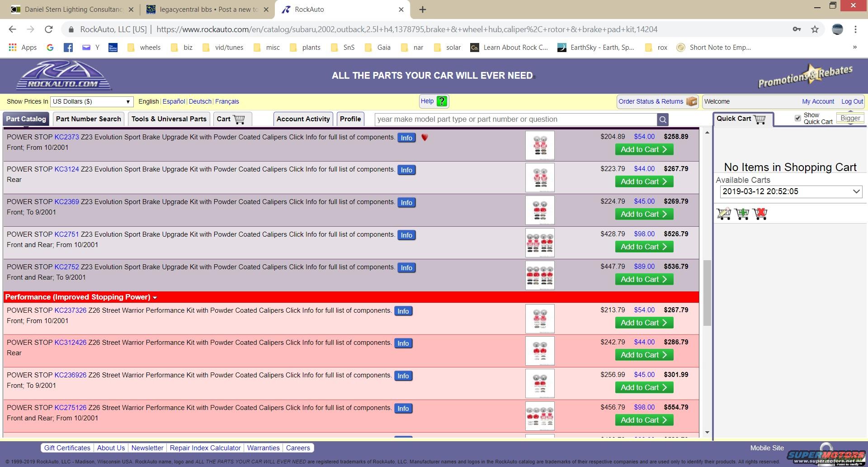Image resolution: width=868 pixels, height=467 pixels.
Task: Click the red X delete cart icon
Action: coord(760,214)
